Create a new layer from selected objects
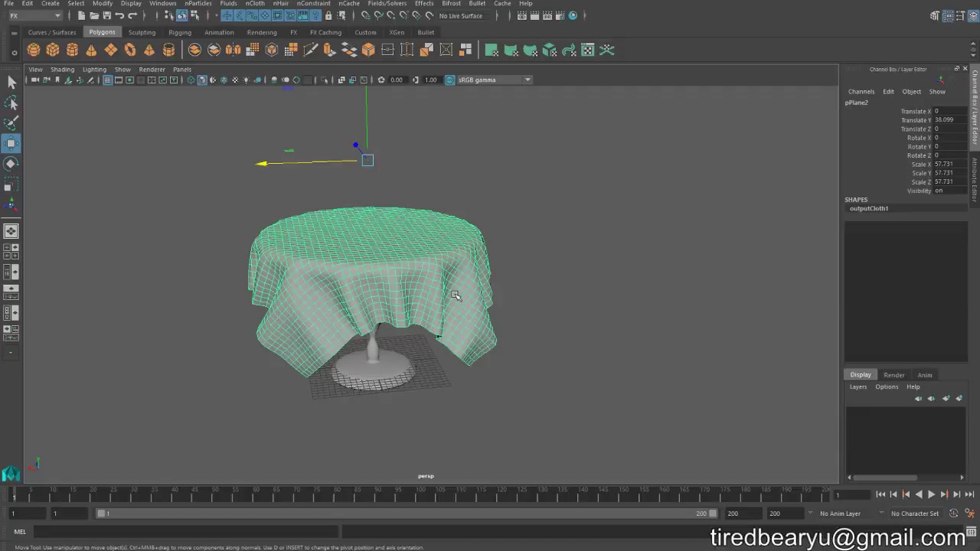Image resolution: width=980 pixels, height=551 pixels. tap(959, 398)
